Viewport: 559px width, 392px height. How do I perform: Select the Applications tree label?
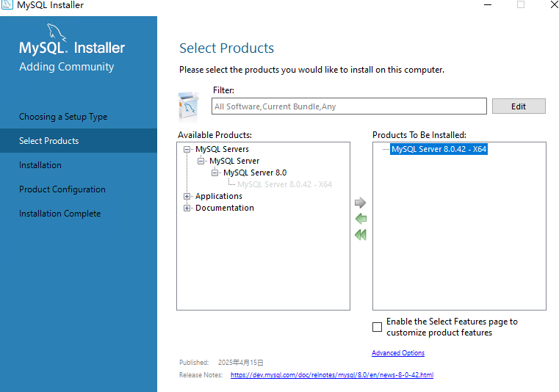tap(219, 196)
